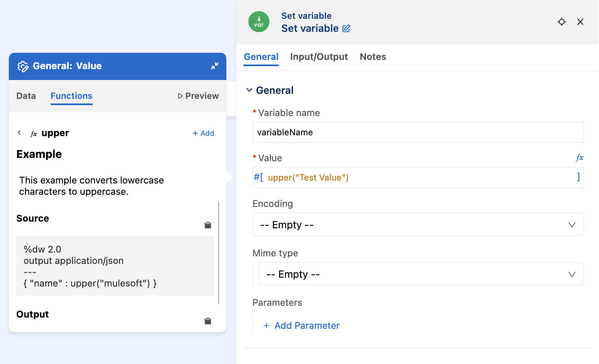Switch to the Data tab
This screenshot has width=599, height=364.
tap(26, 96)
